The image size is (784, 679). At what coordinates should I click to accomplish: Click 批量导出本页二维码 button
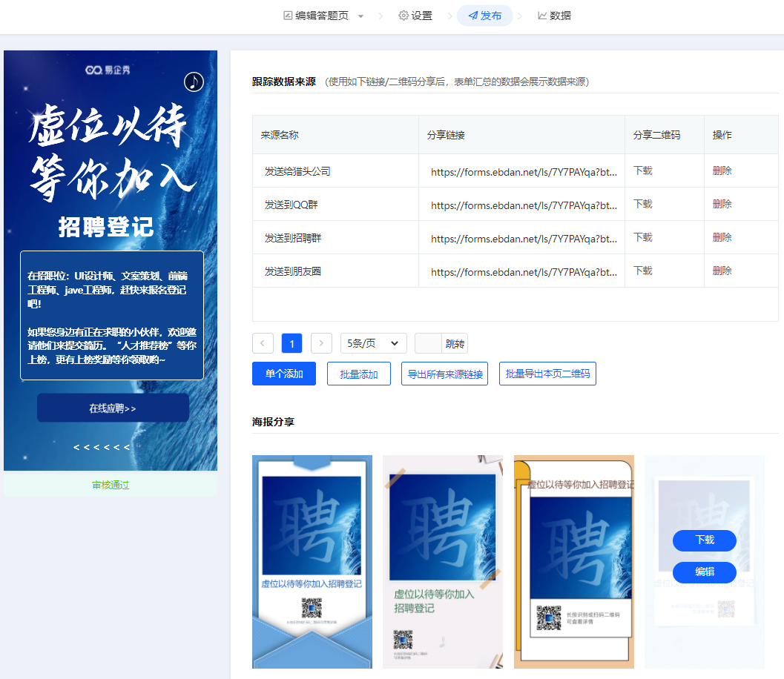(547, 374)
